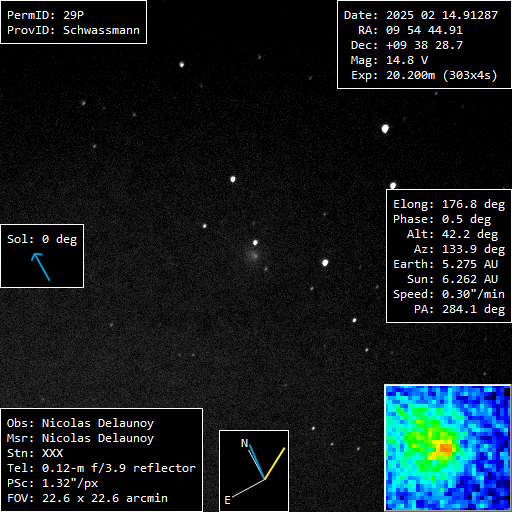Image resolution: width=512 pixels, height=512 pixels.
Task: Click the Speed: 0.30"/min entry
Action: [x=449, y=294]
